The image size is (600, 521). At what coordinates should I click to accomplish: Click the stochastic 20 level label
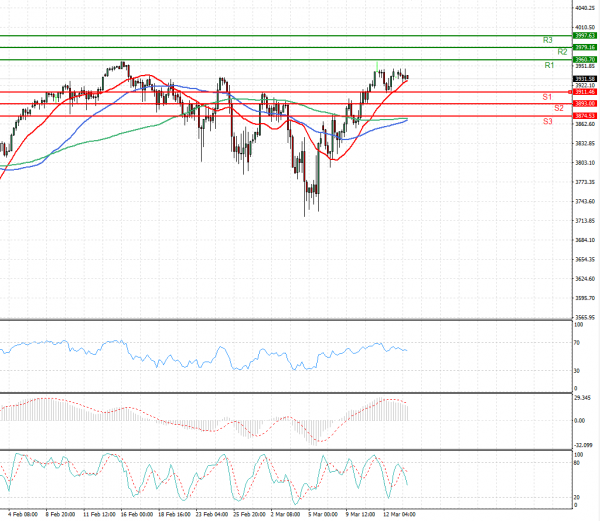(x=577, y=498)
